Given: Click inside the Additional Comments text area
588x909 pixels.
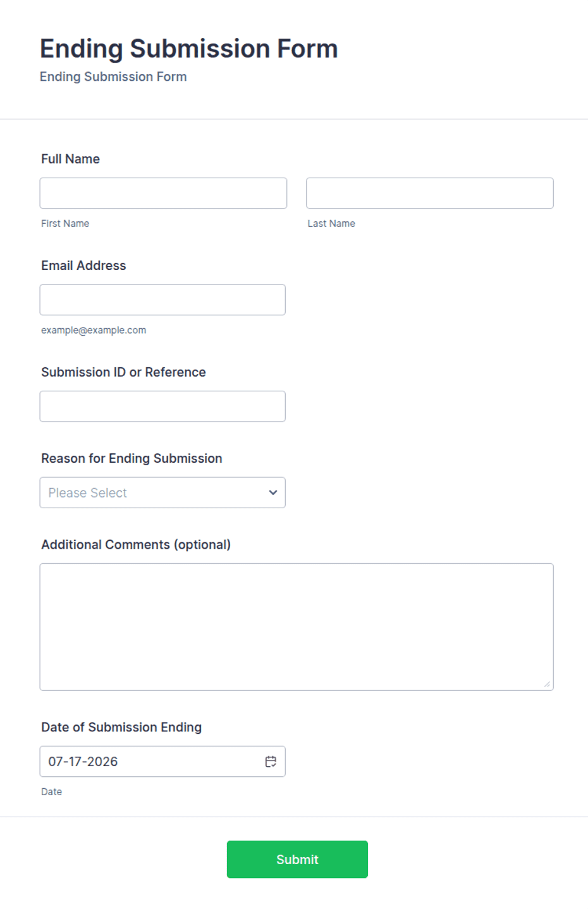Looking at the screenshot, I should coord(297,627).
